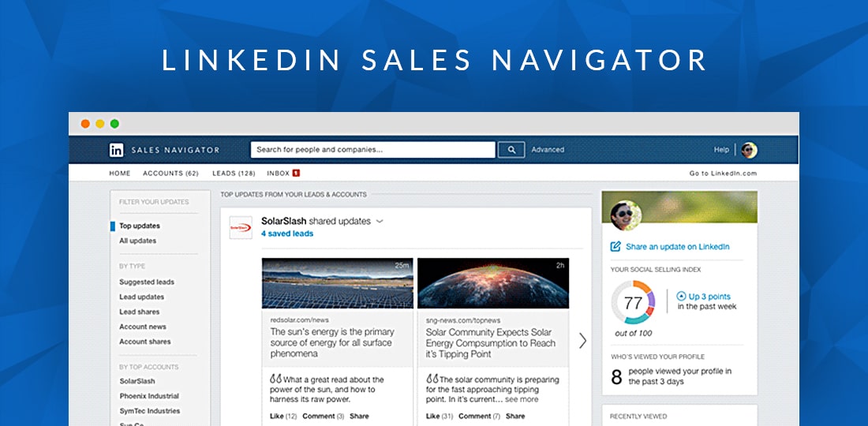Click the Up 3 points link
The height and width of the screenshot is (426, 868).
pyautogui.click(x=709, y=297)
